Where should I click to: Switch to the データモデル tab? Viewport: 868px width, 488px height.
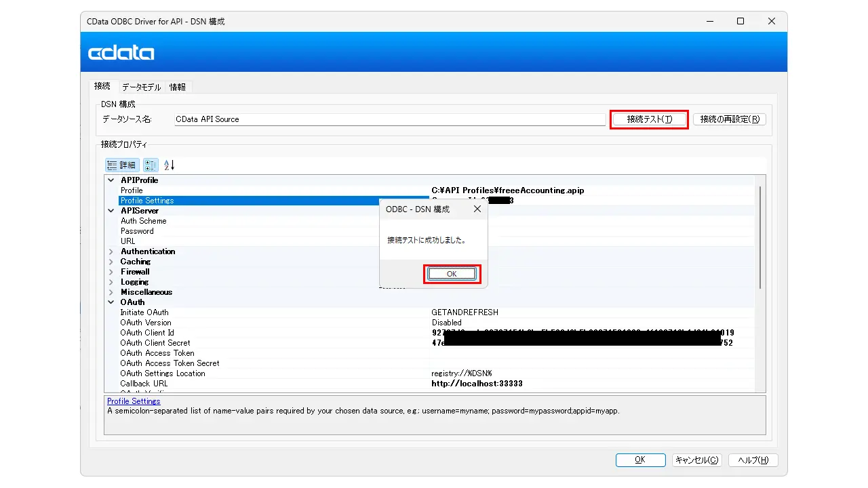141,87
